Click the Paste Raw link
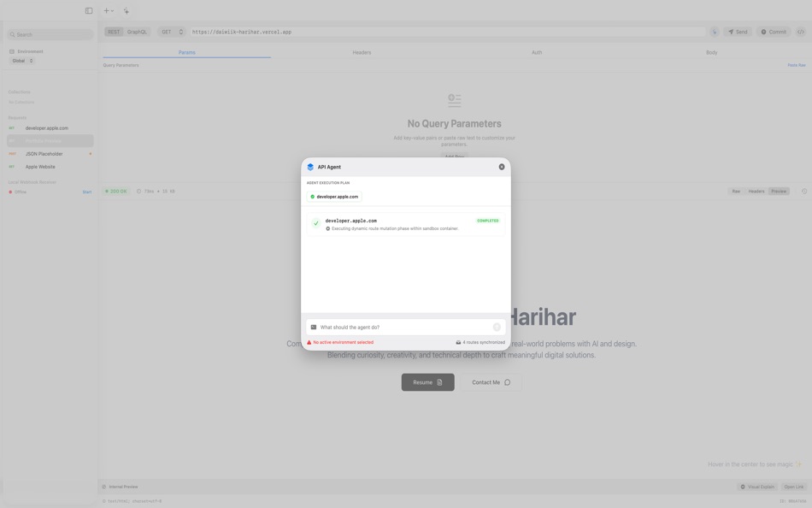The width and height of the screenshot is (812, 508). point(797,65)
